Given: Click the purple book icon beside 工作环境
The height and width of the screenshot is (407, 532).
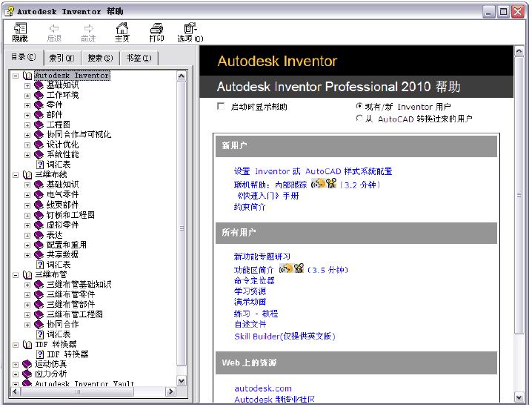Looking at the screenshot, I should click(x=39, y=96).
